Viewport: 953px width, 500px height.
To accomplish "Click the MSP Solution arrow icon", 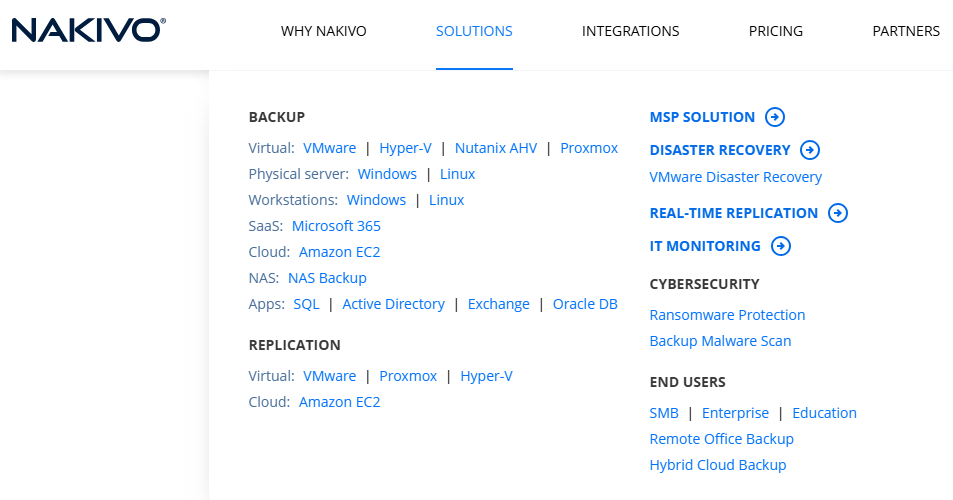I will 775,117.
